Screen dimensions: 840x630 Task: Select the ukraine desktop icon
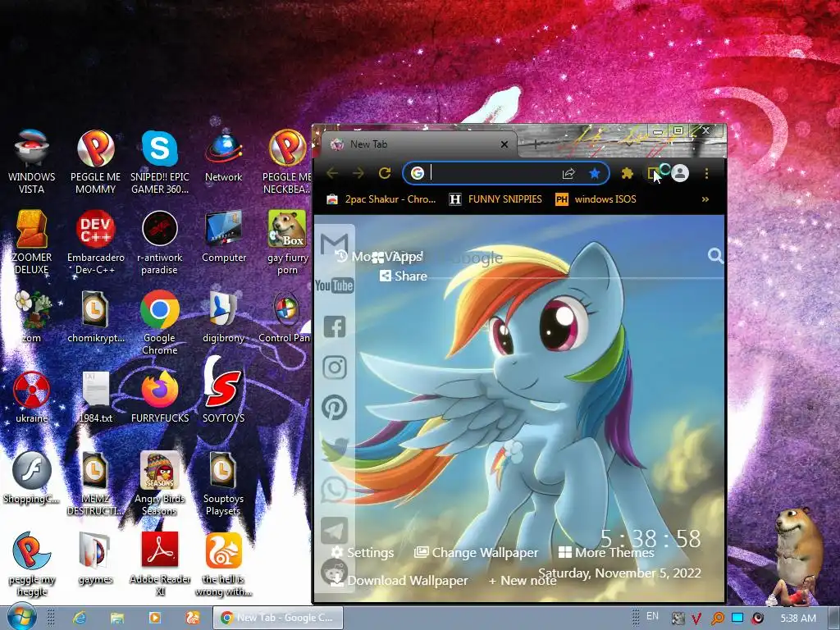point(32,398)
